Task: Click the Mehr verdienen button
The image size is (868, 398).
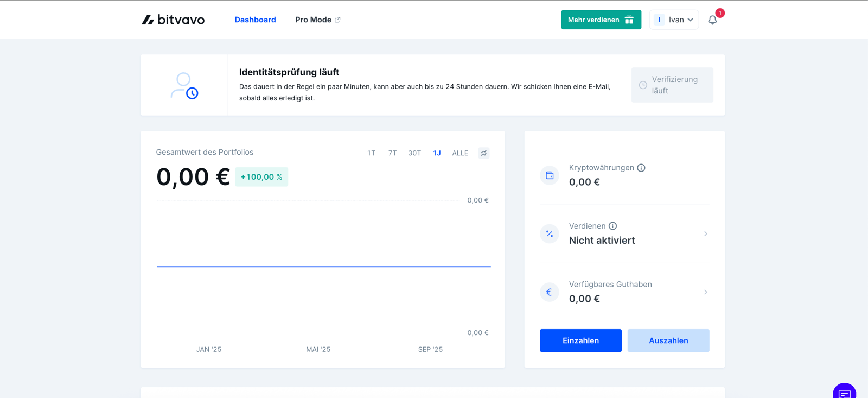Action: click(601, 20)
